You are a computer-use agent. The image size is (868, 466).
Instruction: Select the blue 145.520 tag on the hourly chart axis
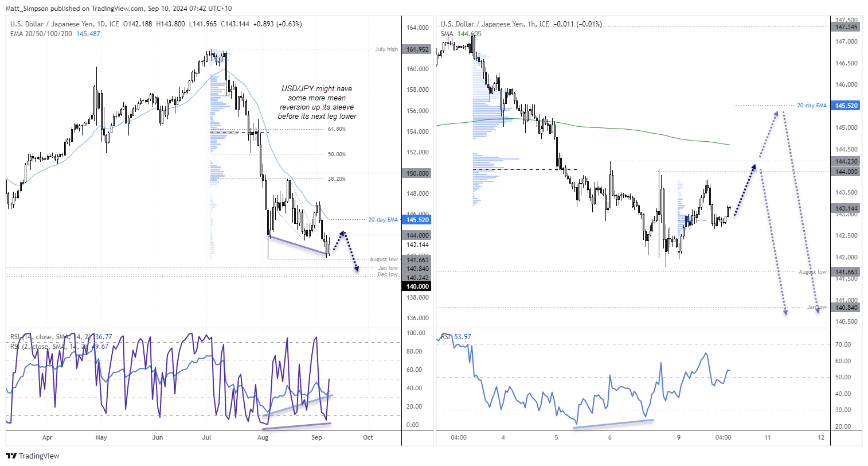click(x=846, y=106)
